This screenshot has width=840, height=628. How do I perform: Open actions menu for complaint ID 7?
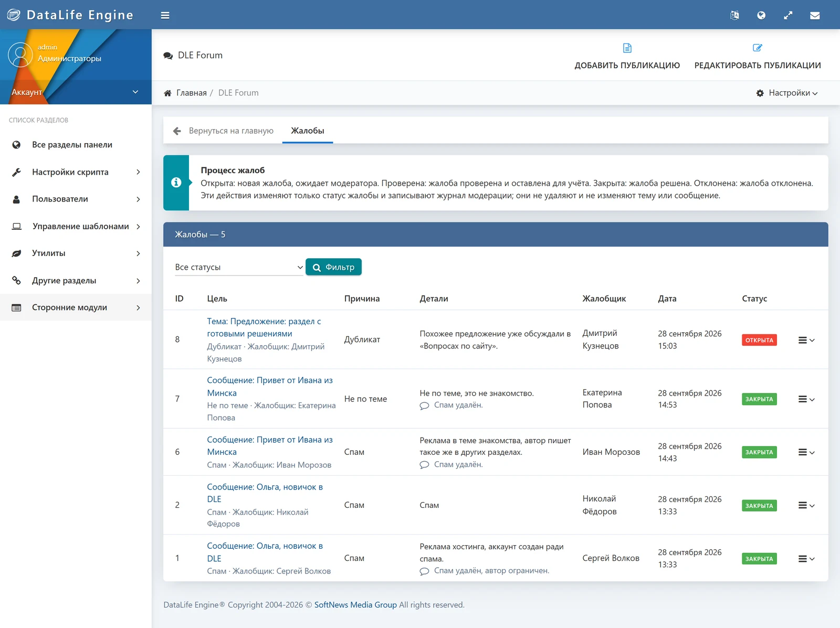point(806,399)
